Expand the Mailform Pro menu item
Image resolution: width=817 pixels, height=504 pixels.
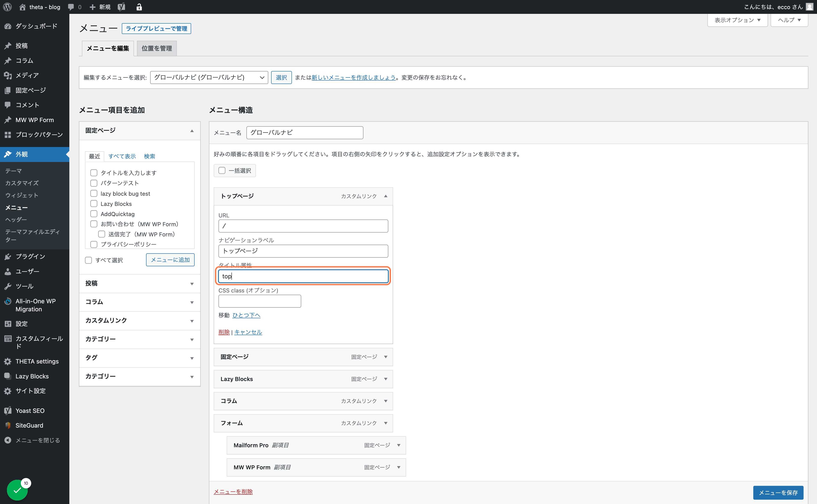(399, 445)
